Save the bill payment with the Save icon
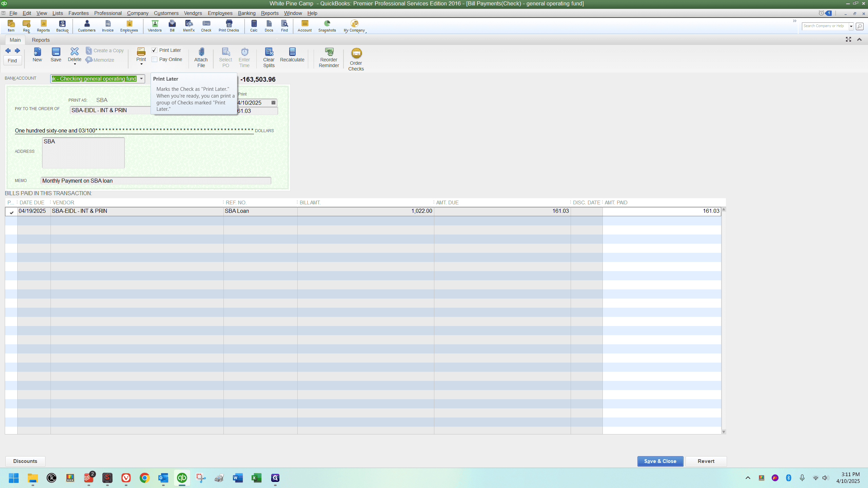Image resolution: width=868 pixels, height=488 pixels. 56,55
